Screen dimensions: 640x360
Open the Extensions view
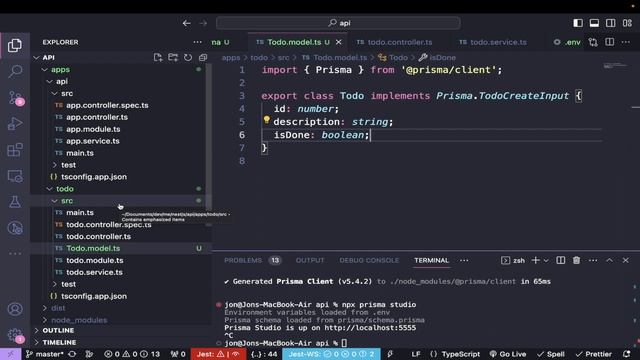tap(15, 150)
